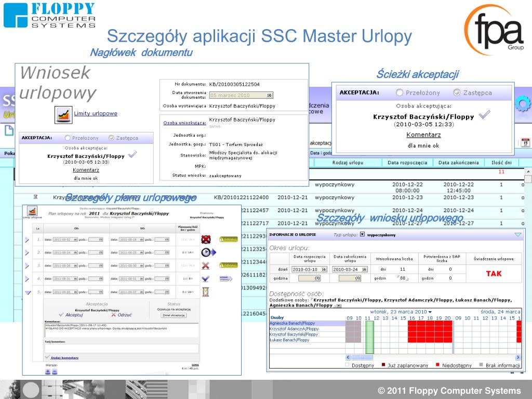Open the wtorek, 23 marca 2010 date dropdown
The image size is (532, 399).
pyautogui.click(x=430, y=312)
